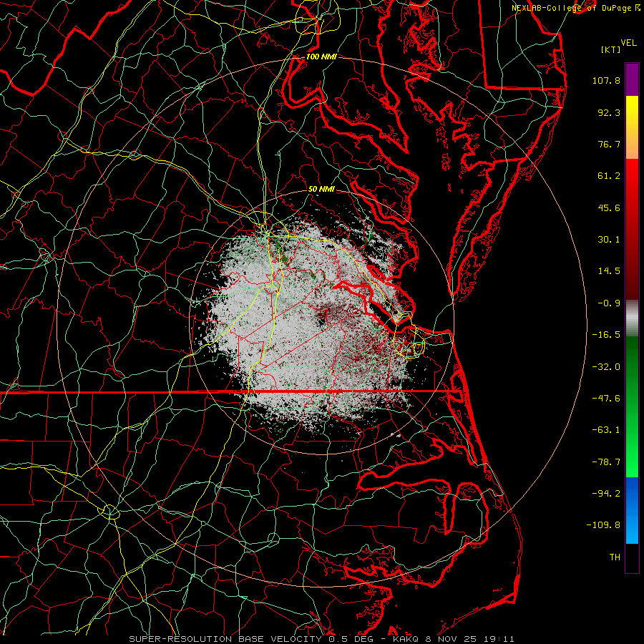Click the -0.9 legend value

(609, 303)
